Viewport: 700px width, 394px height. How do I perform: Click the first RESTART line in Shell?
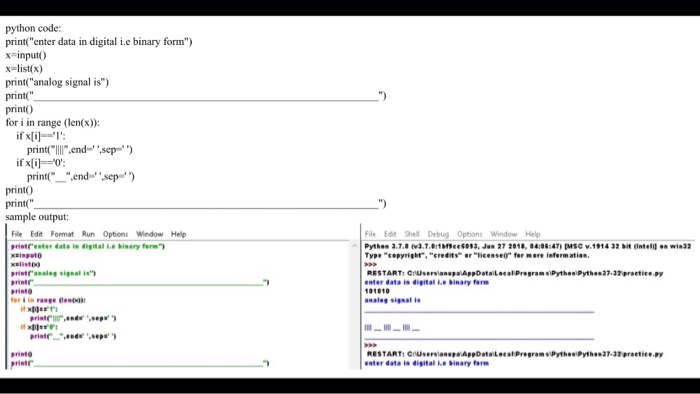pyautogui.click(x=515, y=273)
